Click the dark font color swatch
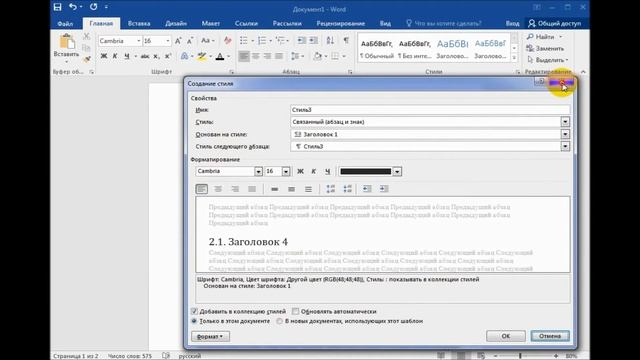The height and width of the screenshot is (360, 640). (366, 171)
